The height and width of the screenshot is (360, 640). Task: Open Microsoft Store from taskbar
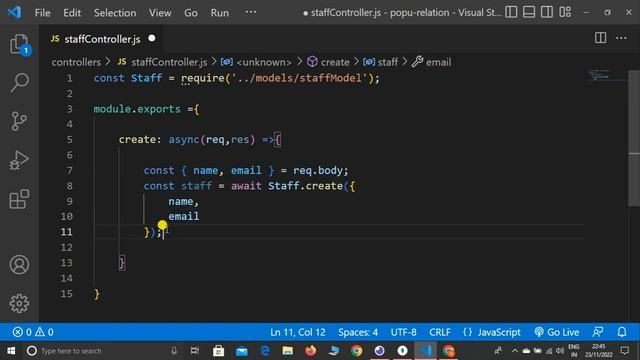(218, 351)
